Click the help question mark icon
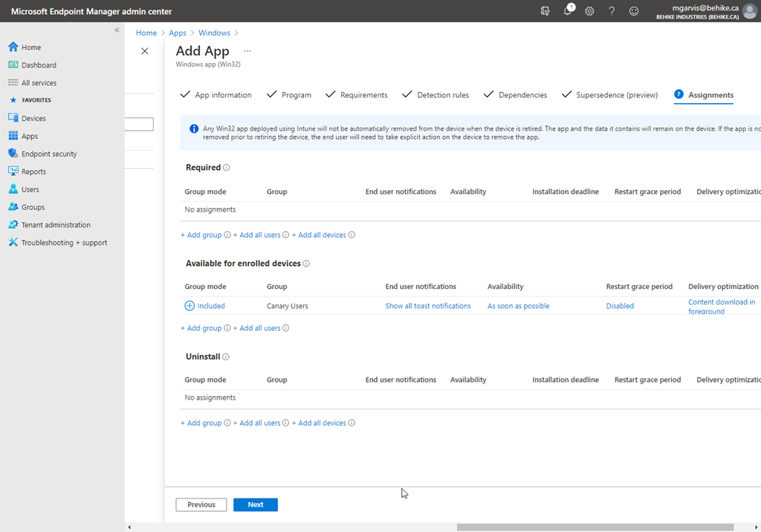This screenshot has width=761, height=532. (612, 11)
